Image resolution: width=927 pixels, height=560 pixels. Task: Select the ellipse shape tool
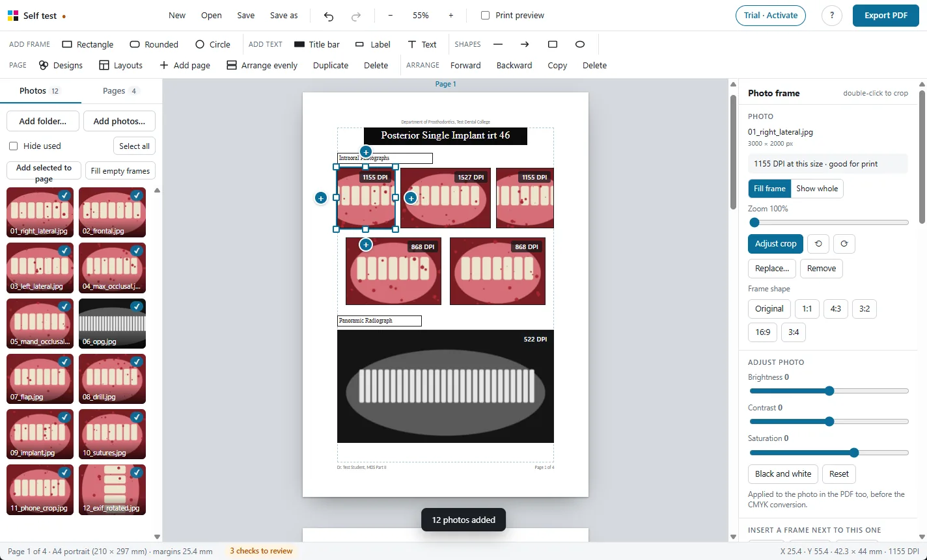point(580,44)
